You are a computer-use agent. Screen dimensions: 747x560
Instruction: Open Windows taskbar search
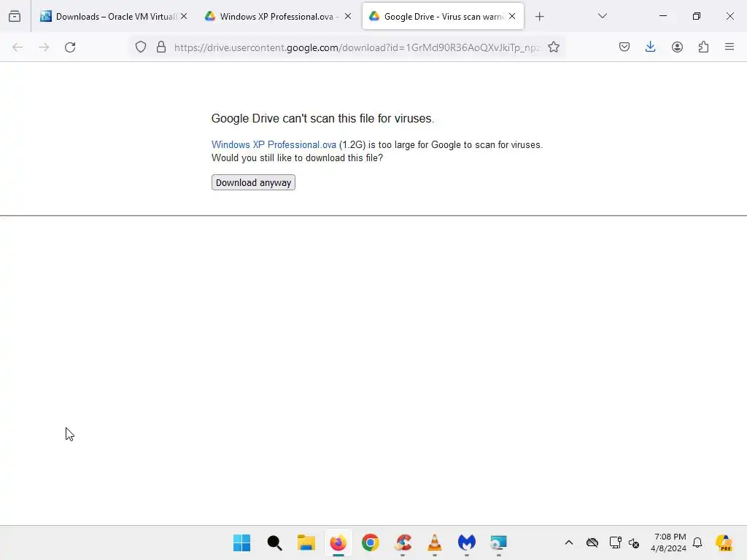[x=274, y=542]
